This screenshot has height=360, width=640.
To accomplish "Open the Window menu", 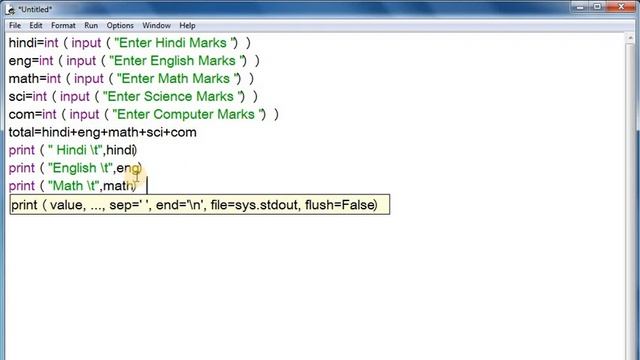I will tap(156, 25).
